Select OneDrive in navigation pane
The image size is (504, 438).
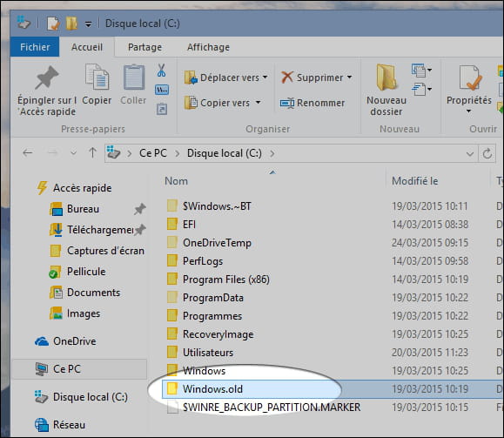(74, 341)
